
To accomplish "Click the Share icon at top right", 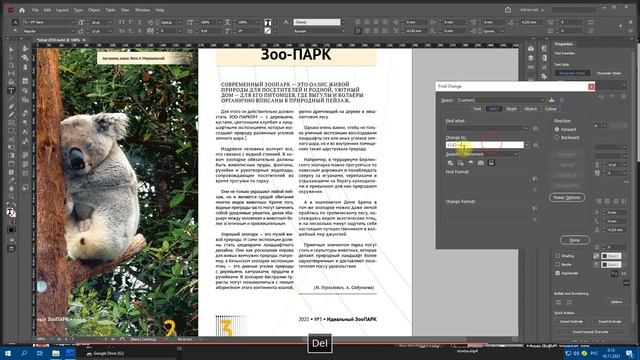I will [508, 10].
